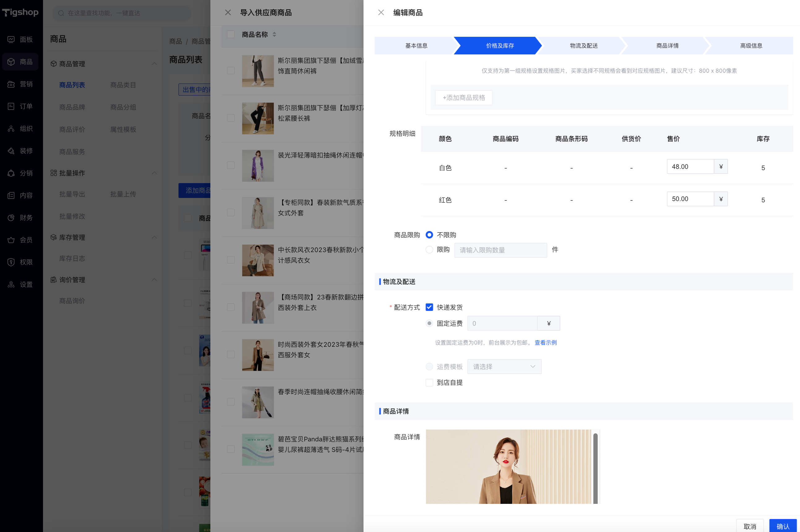The width and height of the screenshot is (800, 532).
Task: Go to the 高级信息 step tab
Action: pyautogui.click(x=751, y=45)
